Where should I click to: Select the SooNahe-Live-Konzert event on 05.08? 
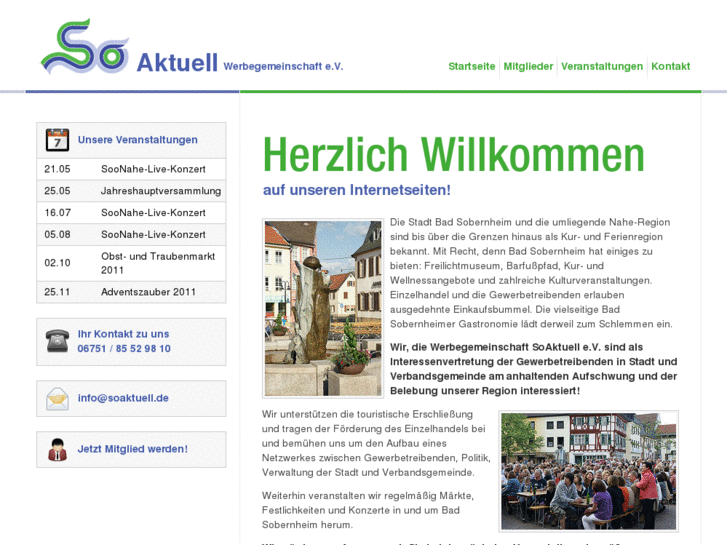click(153, 234)
